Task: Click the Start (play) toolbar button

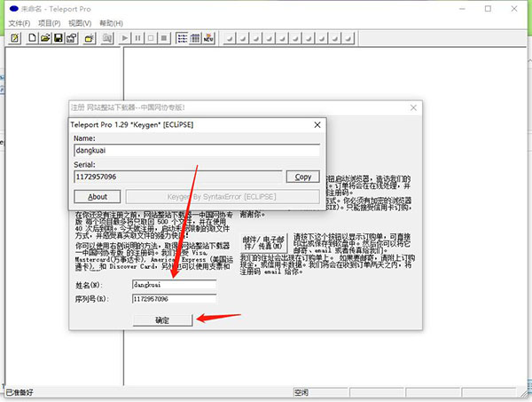Action: coord(124,38)
